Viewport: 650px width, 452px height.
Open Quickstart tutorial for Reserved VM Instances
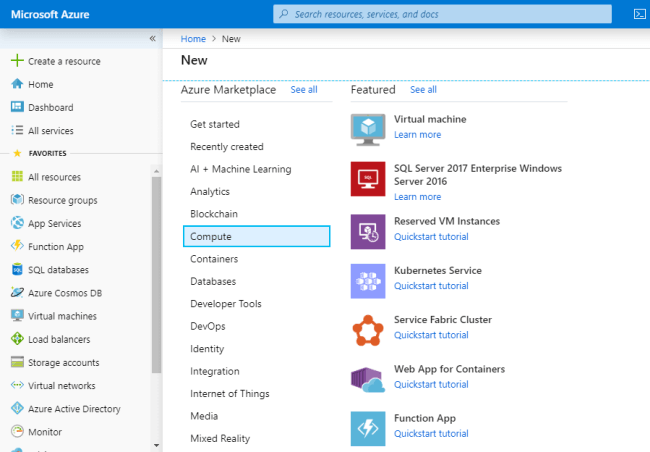click(x=431, y=237)
